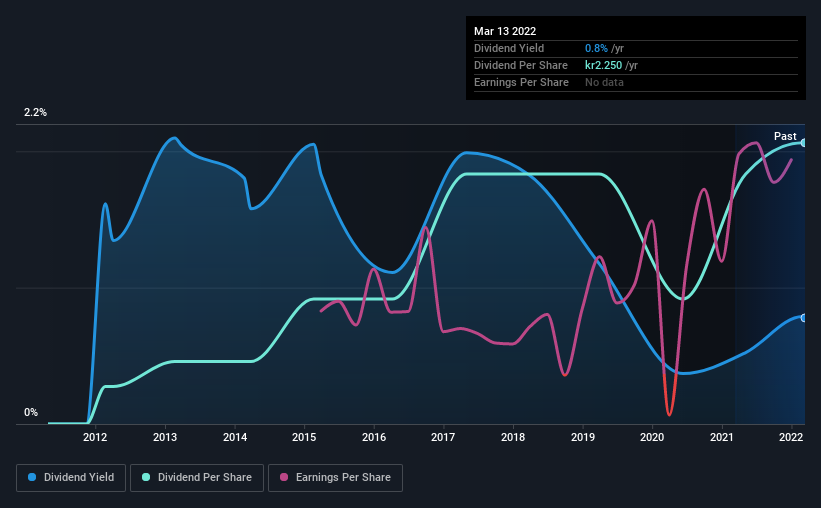This screenshot has width=821, height=508.
Task: Click "No data" in the tooltip
Action: (604, 82)
